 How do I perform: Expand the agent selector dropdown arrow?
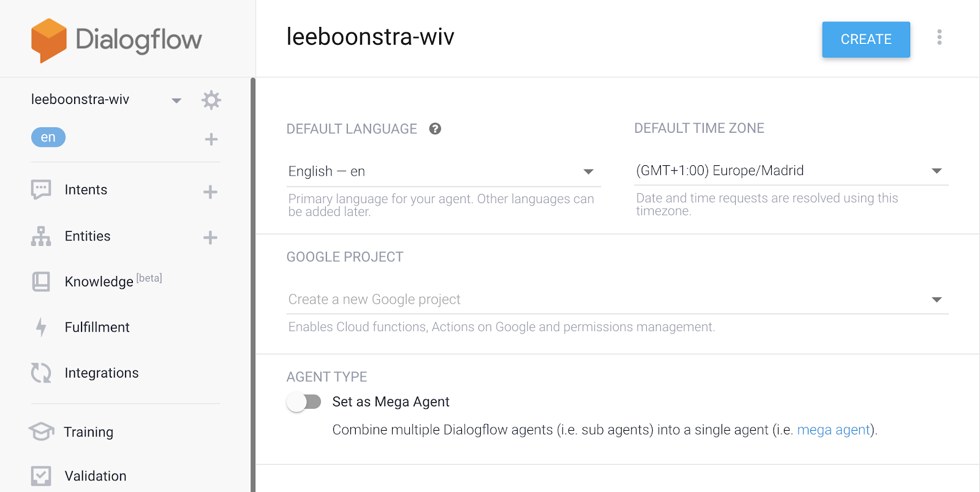click(176, 100)
